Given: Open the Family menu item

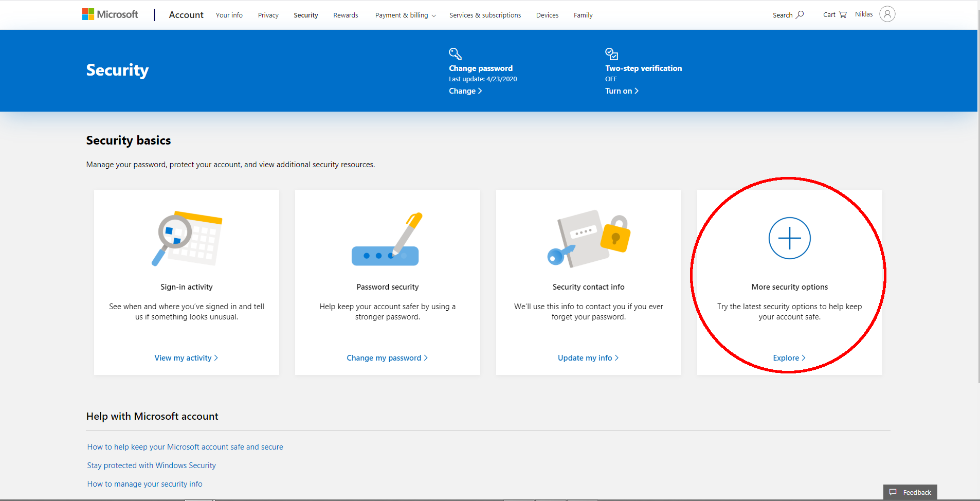Looking at the screenshot, I should (583, 15).
